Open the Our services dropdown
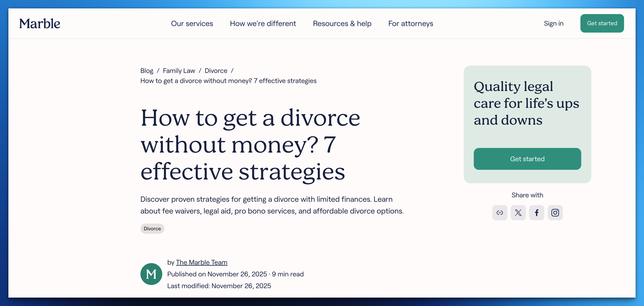 pyautogui.click(x=192, y=23)
